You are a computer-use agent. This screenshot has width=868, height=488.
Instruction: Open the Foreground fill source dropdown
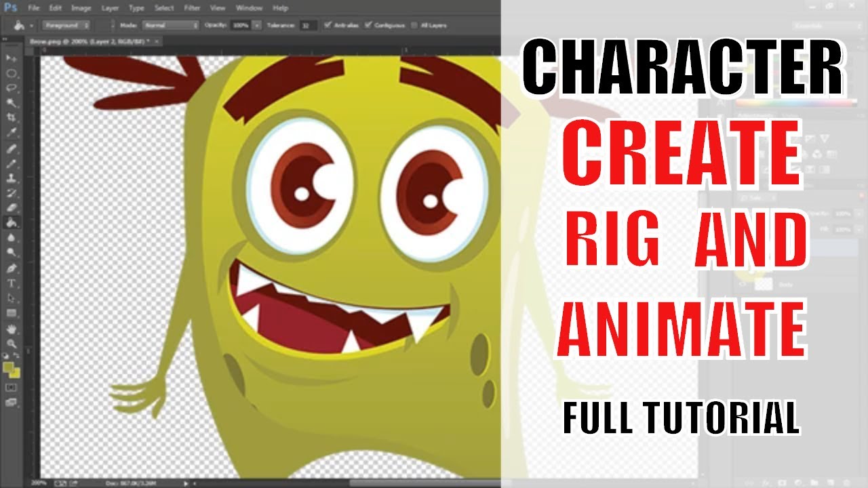(x=67, y=25)
